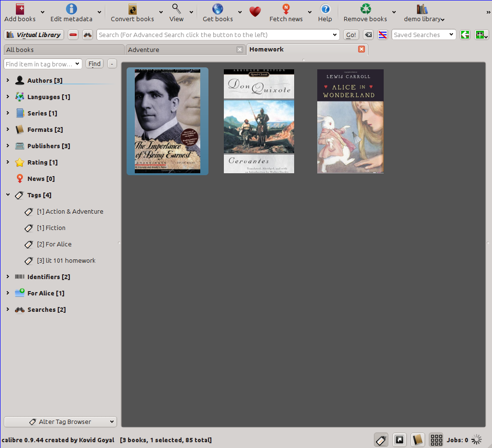
Task: Close the Adventure tab
Action: click(240, 50)
